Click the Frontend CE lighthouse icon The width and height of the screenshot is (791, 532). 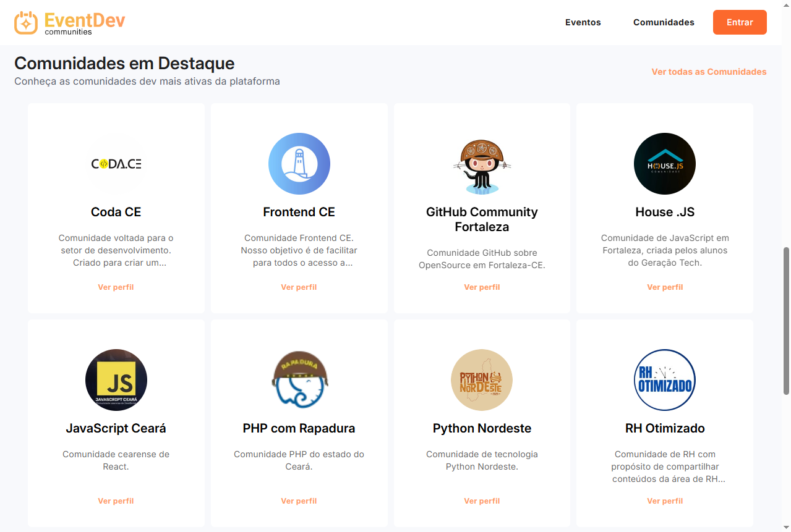click(x=299, y=164)
